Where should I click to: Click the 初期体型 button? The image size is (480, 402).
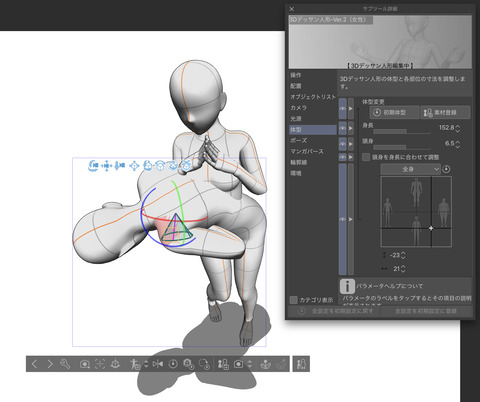point(394,113)
